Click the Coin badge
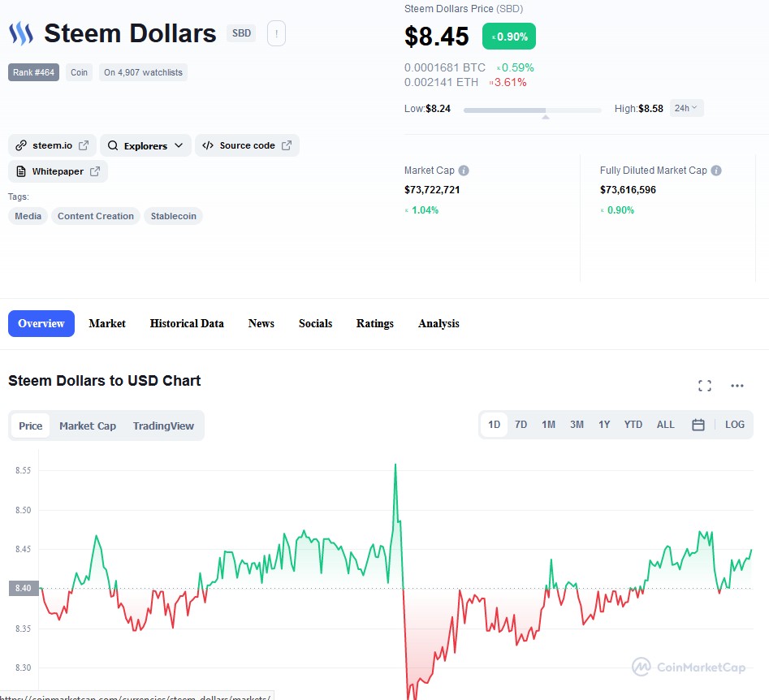Viewport: 769px width, 700px height. coord(79,72)
